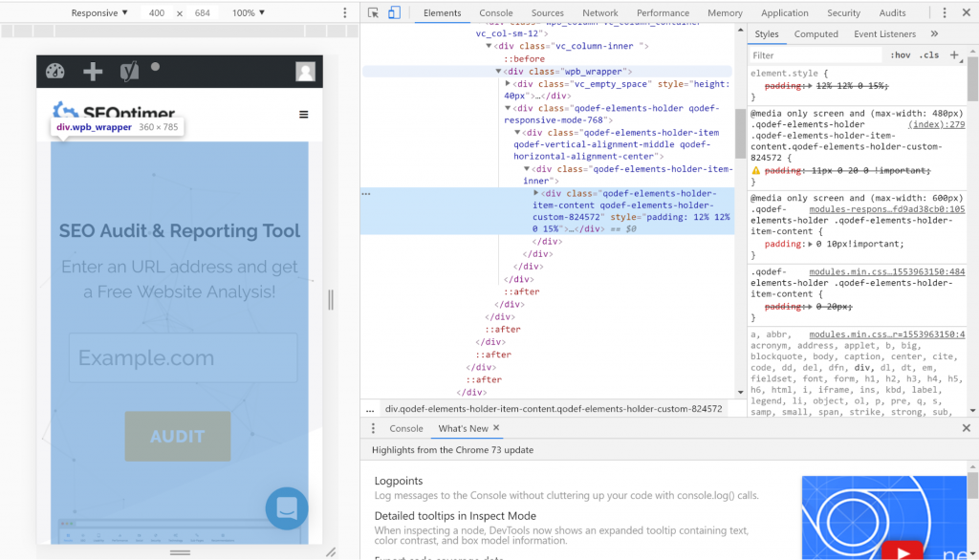The image size is (979, 560).
Task: Open the site hamburger menu
Action: (x=304, y=115)
